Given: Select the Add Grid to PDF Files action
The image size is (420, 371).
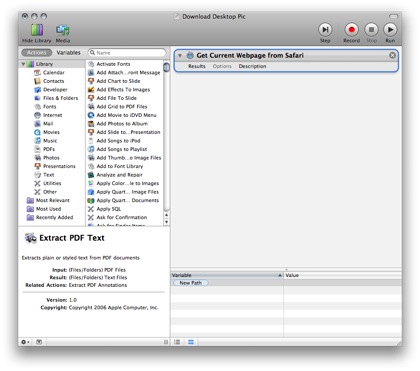Looking at the screenshot, I should (122, 107).
